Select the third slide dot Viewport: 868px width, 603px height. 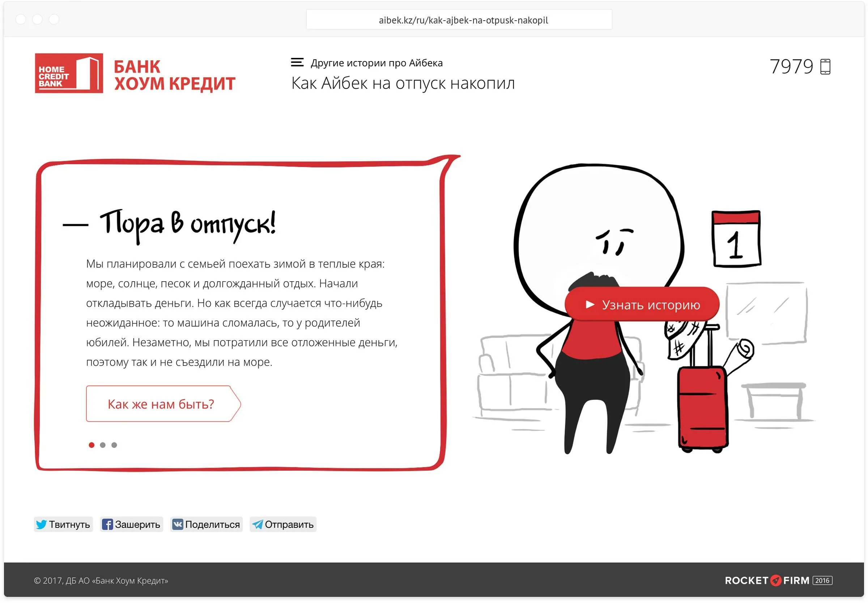coord(114,445)
